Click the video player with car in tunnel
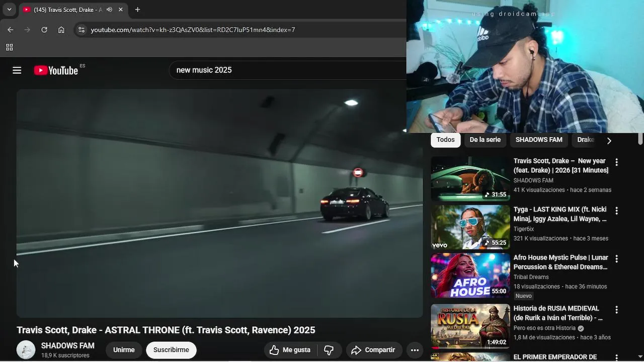The height and width of the screenshot is (362, 644). pos(219,204)
